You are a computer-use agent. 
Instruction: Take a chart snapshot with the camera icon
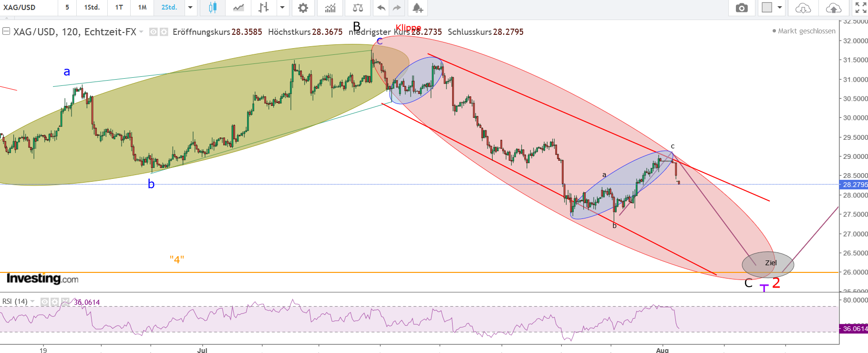(x=742, y=8)
